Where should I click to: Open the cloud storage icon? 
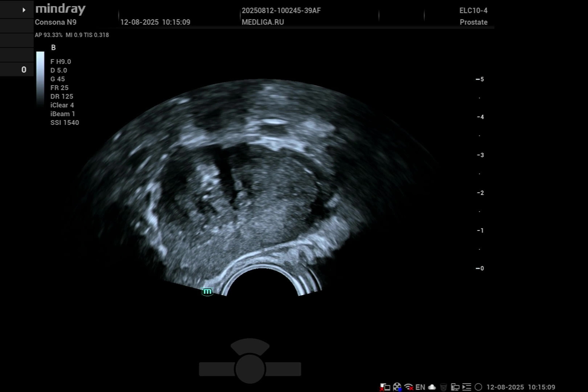pyautogui.click(x=432, y=387)
